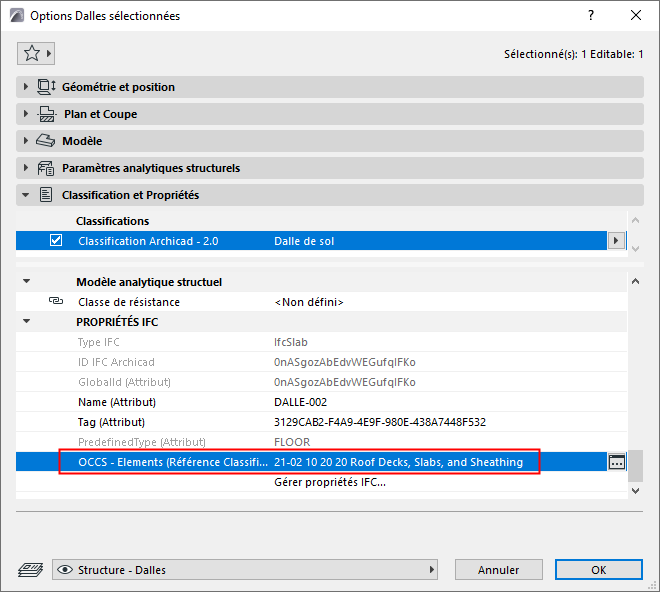Click the Classification et Propriétés document icon

(46, 195)
